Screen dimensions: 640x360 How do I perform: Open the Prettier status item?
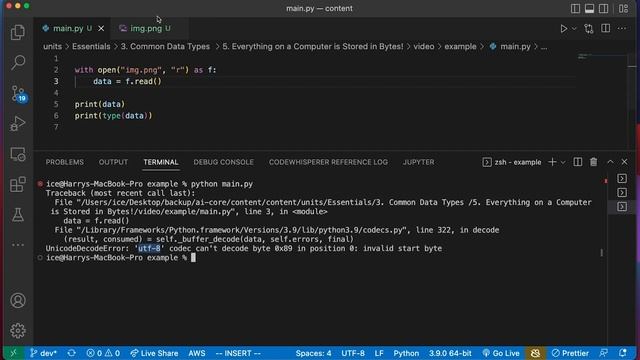[570, 353]
